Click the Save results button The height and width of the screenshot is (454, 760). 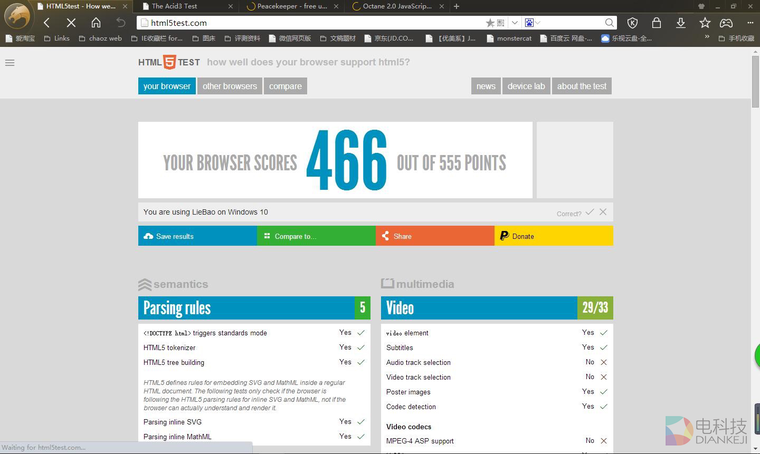click(x=197, y=236)
